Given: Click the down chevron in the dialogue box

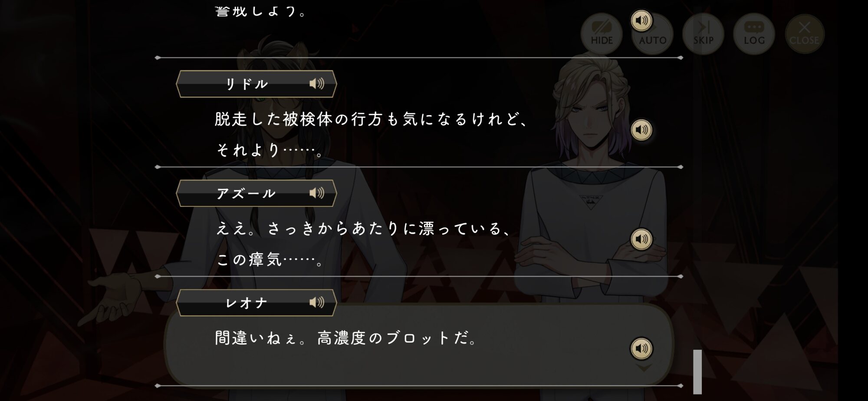Looking at the screenshot, I should pyautogui.click(x=644, y=368).
